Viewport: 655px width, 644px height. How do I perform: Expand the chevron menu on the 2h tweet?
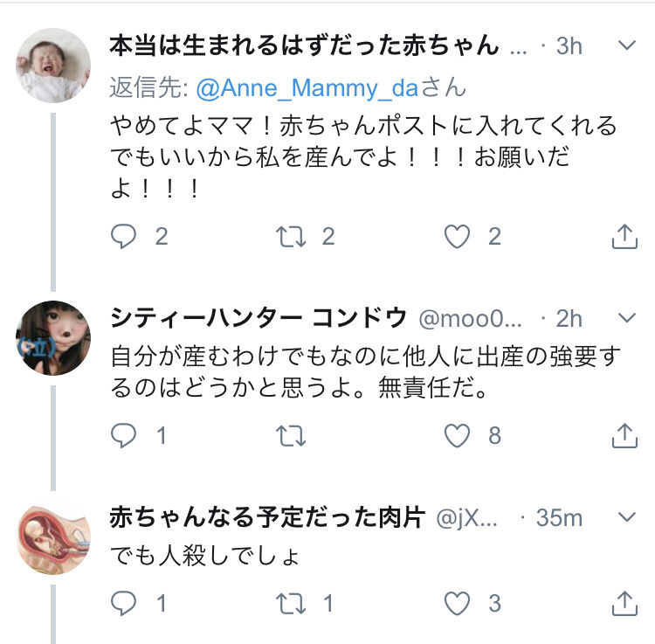(x=626, y=318)
